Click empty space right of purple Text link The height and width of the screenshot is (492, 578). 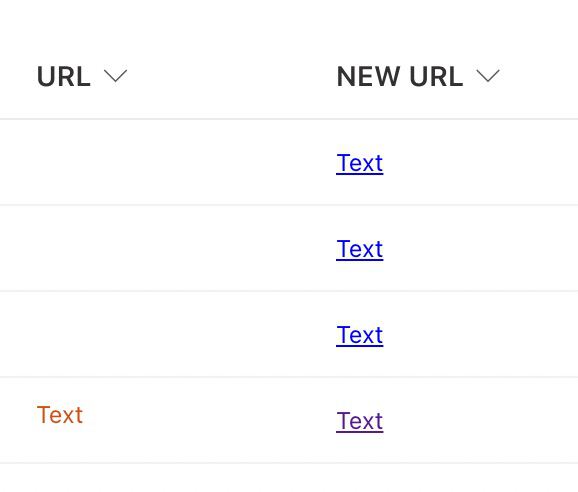pos(481,420)
